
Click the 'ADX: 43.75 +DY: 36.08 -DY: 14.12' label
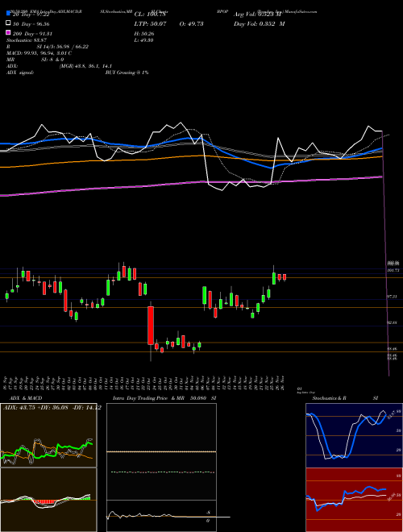52,408
